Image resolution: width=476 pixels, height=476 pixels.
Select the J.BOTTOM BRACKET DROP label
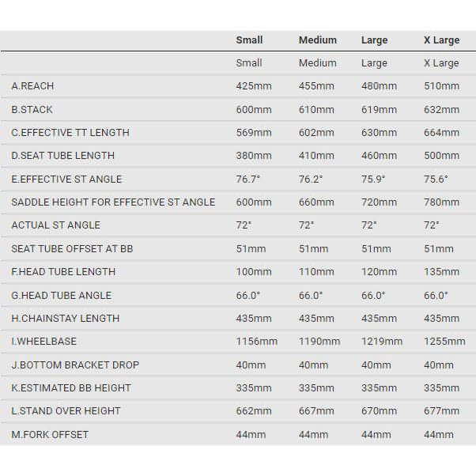pos(75,365)
